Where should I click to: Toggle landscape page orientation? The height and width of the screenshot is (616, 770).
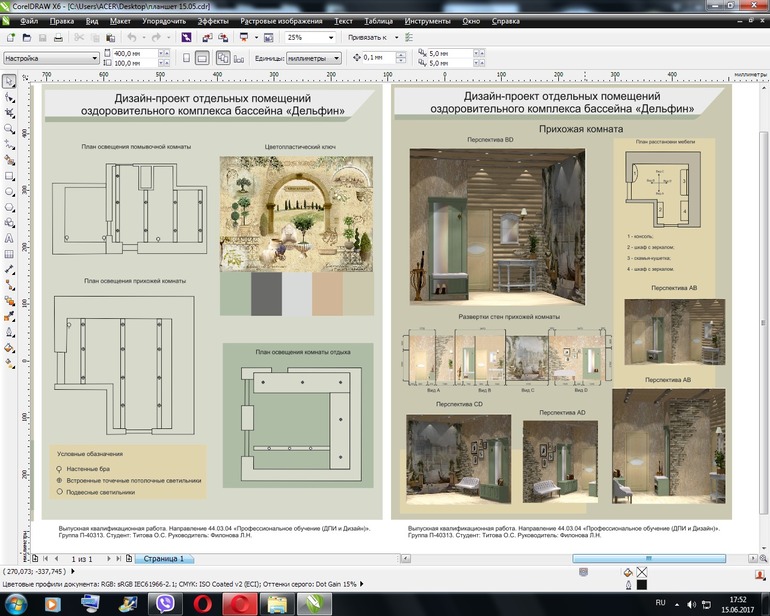(202, 58)
